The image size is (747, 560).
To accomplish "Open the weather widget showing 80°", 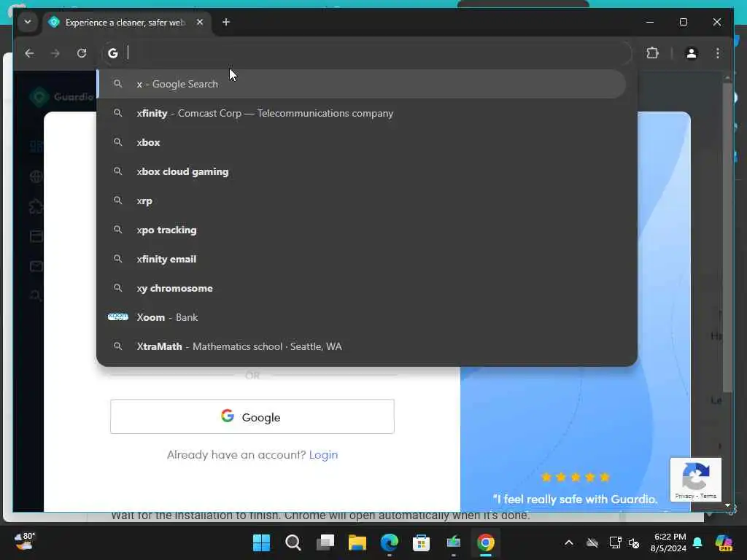I will point(24,542).
